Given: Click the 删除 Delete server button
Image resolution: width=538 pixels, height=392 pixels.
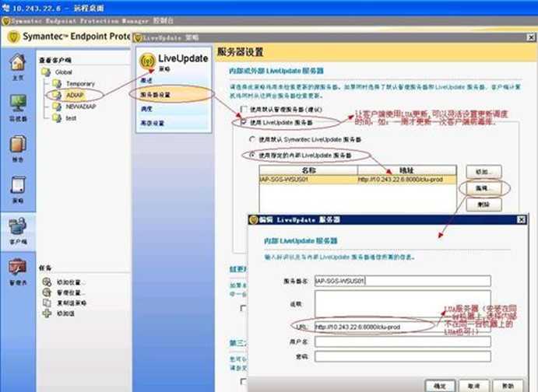Looking at the screenshot, I should click(x=483, y=205).
